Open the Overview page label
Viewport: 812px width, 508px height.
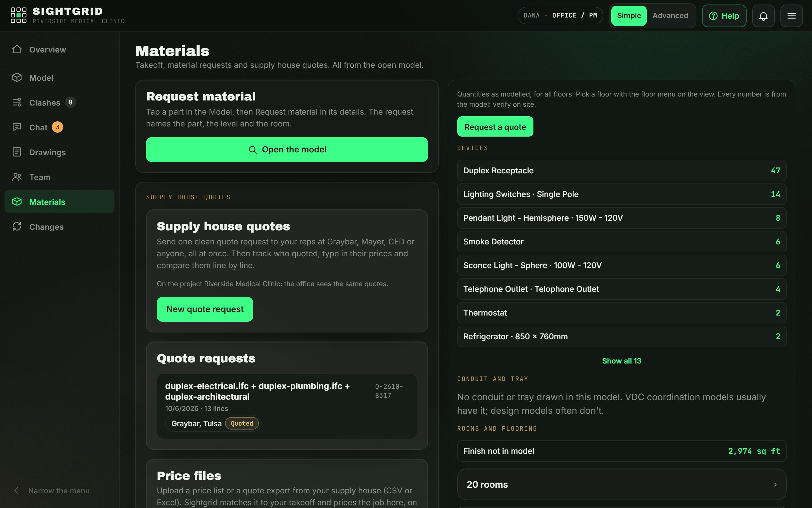point(48,50)
